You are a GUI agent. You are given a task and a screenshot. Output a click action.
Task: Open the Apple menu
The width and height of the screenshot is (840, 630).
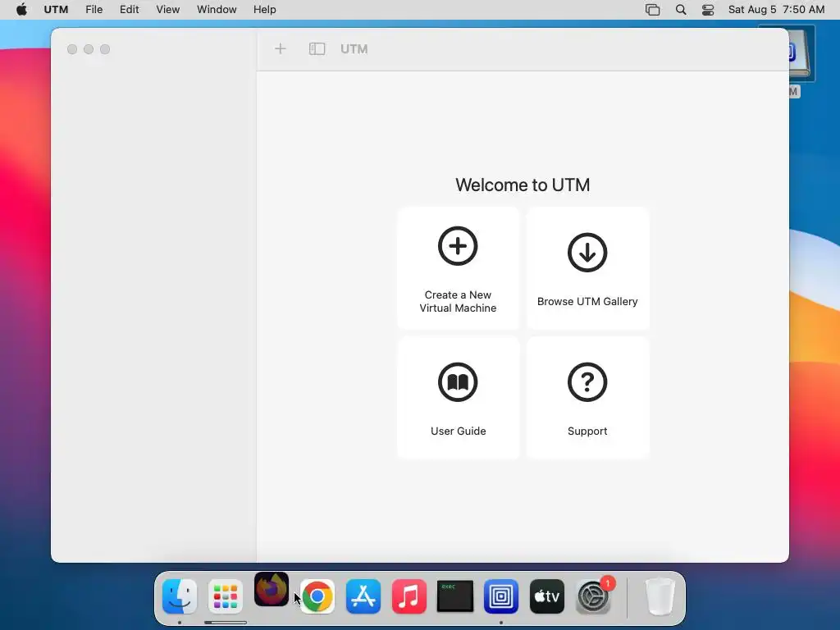(x=21, y=10)
